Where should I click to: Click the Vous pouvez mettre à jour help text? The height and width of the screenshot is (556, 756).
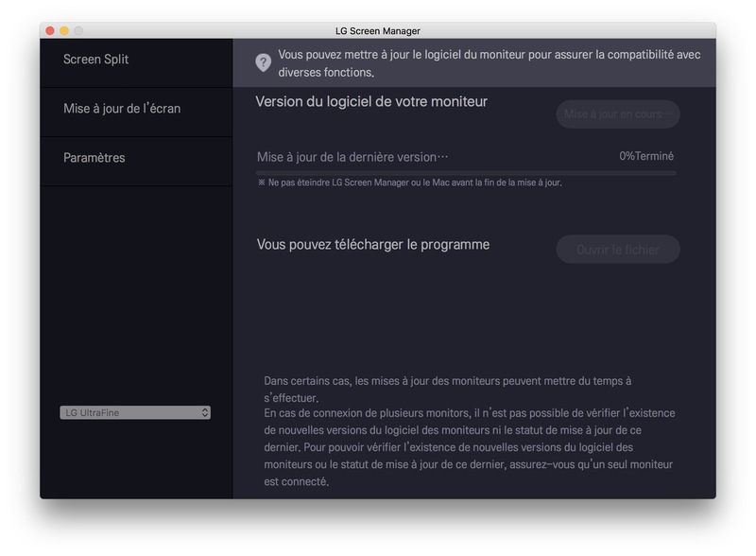489,63
